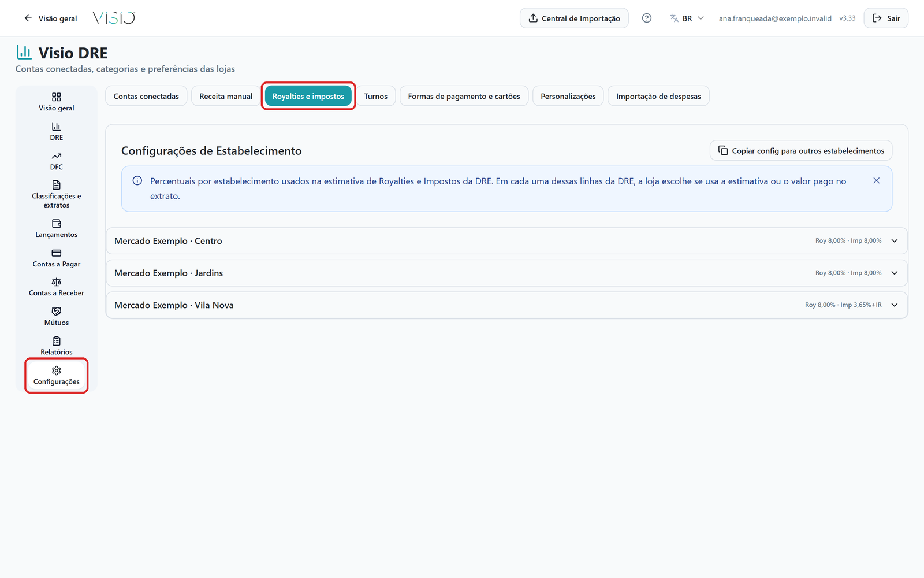Viewport: 924px width, 578px height.
Task: Expand Mercado Exemplo · Centro row
Action: pyautogui.click(x=506, y=241)
